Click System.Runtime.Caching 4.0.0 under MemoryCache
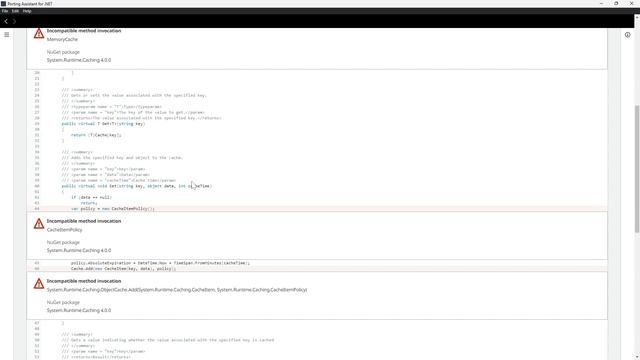The image size is (640, 360). [x=79, y=60]
